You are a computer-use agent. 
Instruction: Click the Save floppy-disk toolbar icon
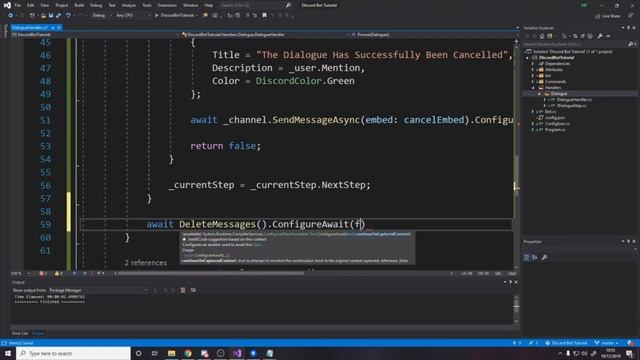click(51, 16)
